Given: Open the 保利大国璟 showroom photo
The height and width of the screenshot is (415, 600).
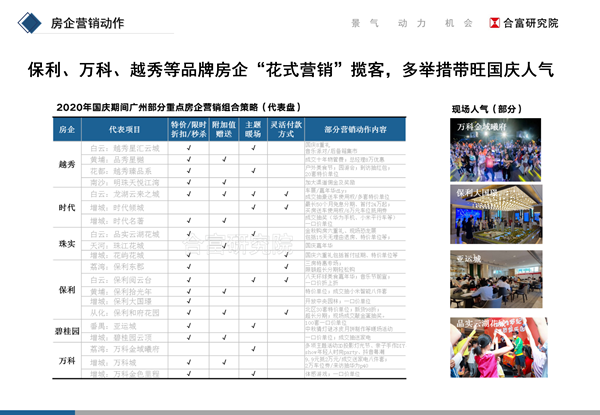Looking at the screenshot, I should coord(496,214).
